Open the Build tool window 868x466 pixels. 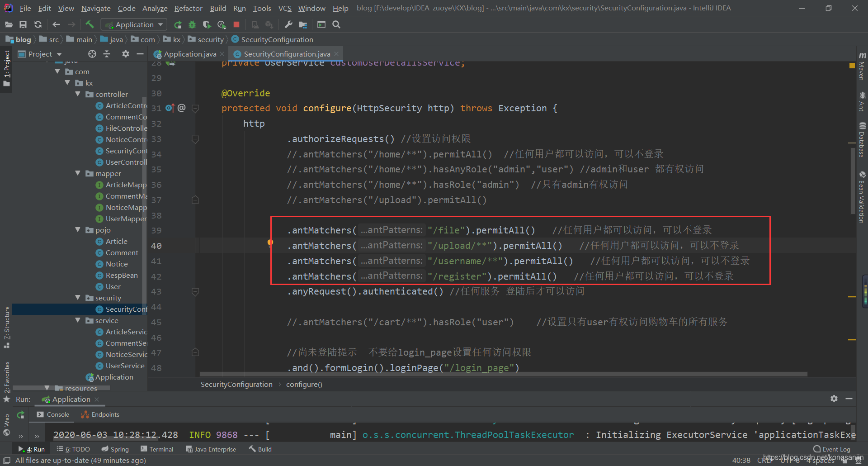tap(260, 449)
